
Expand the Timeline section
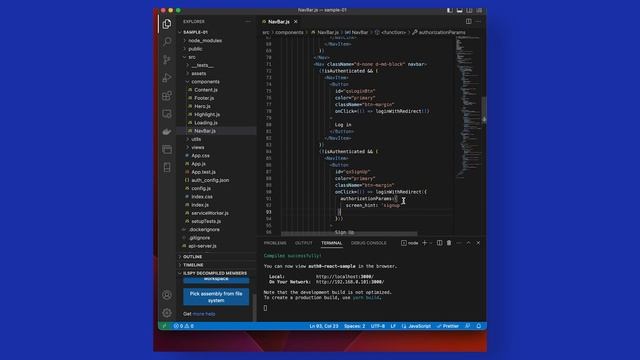[x=193, y=265]
